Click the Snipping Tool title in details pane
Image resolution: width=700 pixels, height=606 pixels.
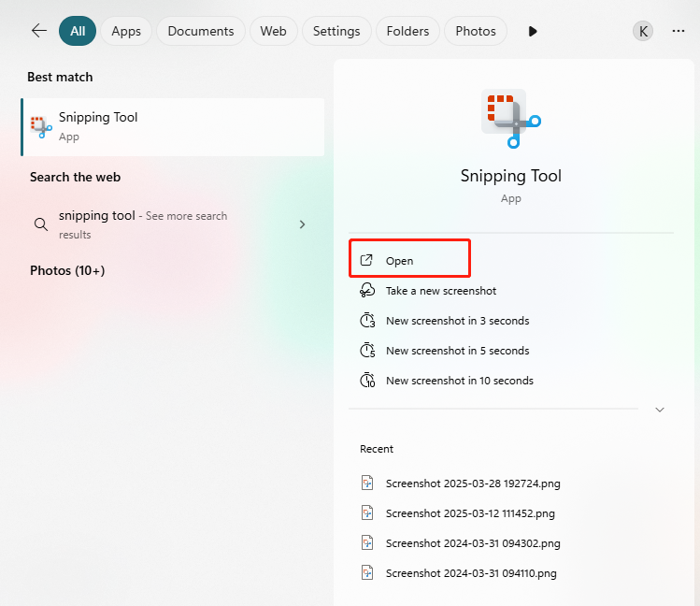[510, 176]
